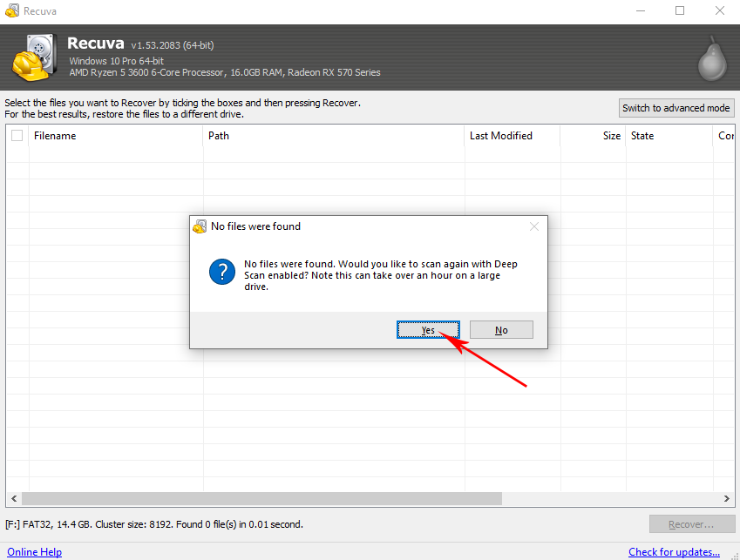740x560 pixels.
Task: Minimize the Recuva window
Action: click(x=641, y=10)
